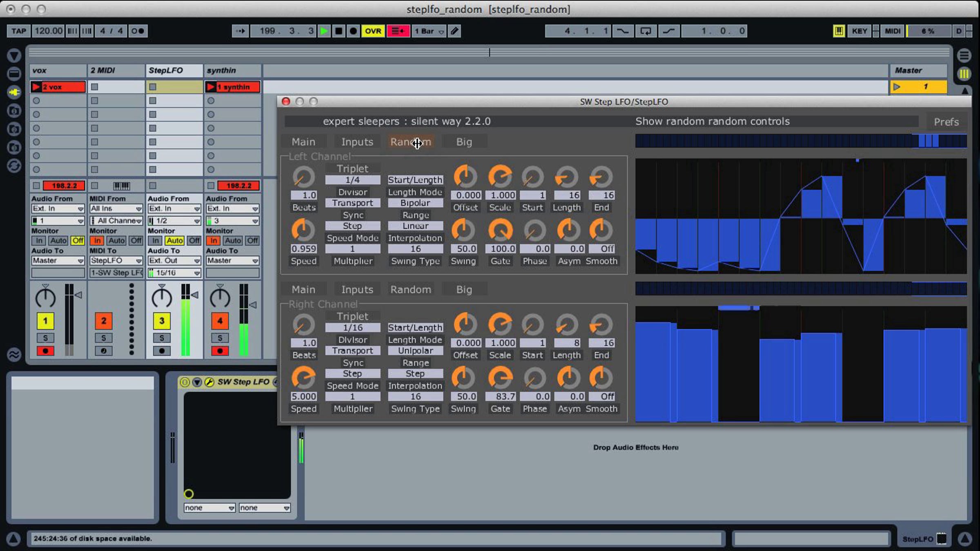Open vox track Audio To Master dropdown
This screenshot has height=551, width=980.
58,260
